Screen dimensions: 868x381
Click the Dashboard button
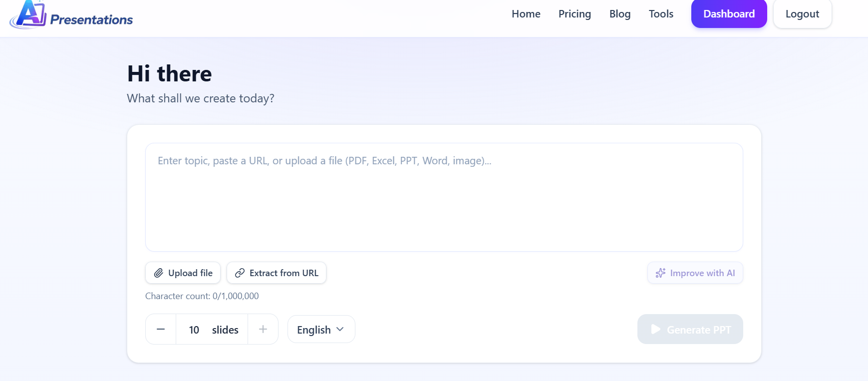coord(729,13)
